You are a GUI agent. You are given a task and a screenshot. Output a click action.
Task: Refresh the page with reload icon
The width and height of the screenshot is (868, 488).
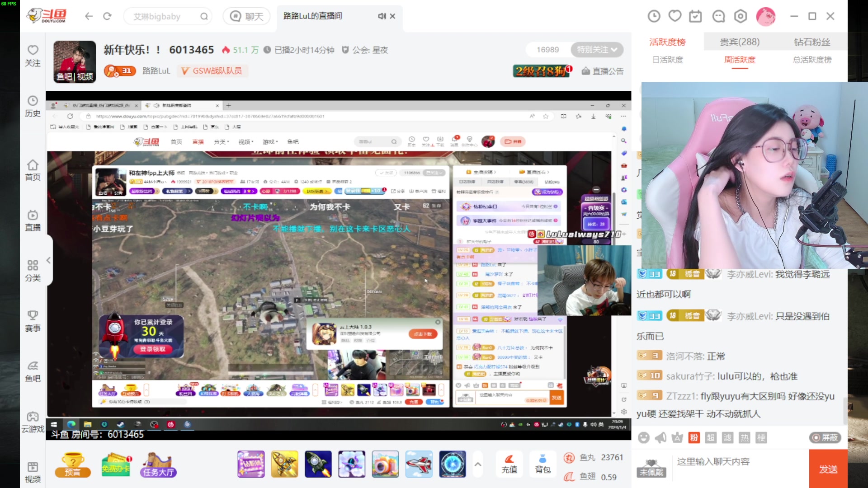pyautogui.click(x=107, y=16)
